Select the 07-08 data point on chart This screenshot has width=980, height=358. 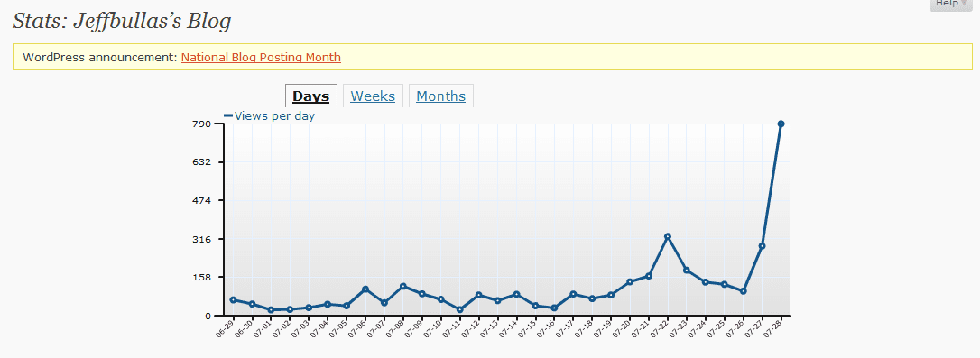tap(403, 286)
